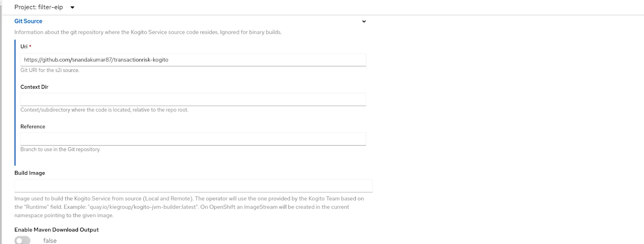Screen dimensions: 644x244
Task: Click the 'Git URI for the s2i source' hint
Action: tap(50, 70)
